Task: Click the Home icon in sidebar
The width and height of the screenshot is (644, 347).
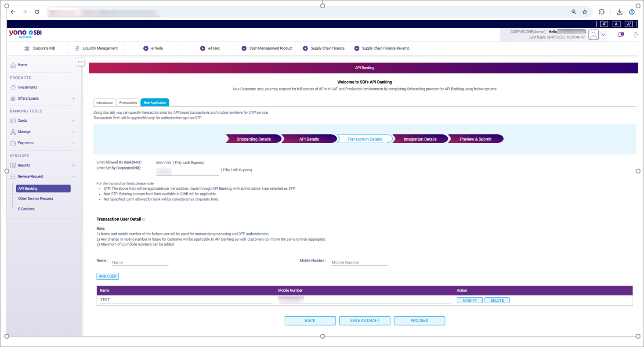Action: click(x=13, y=65)
